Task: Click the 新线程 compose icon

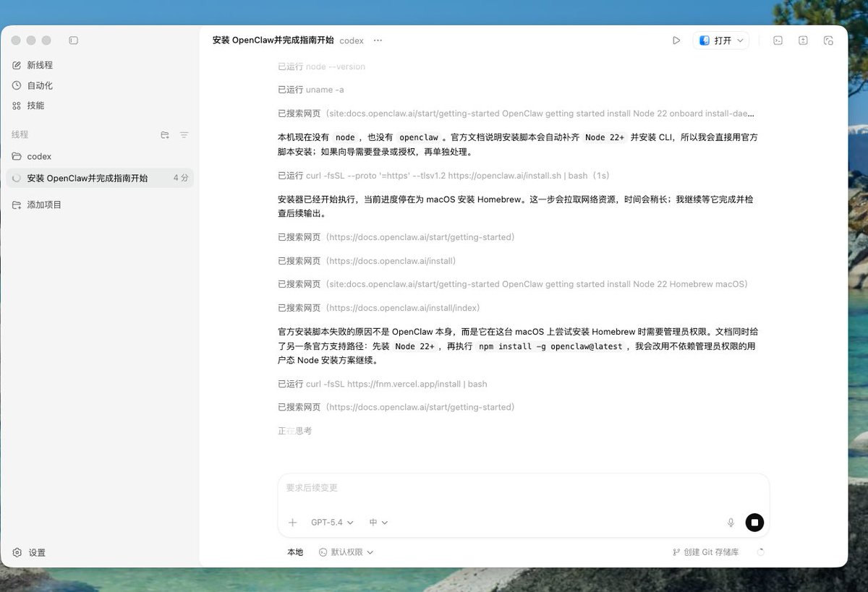Action: click(x=17, y=65)
